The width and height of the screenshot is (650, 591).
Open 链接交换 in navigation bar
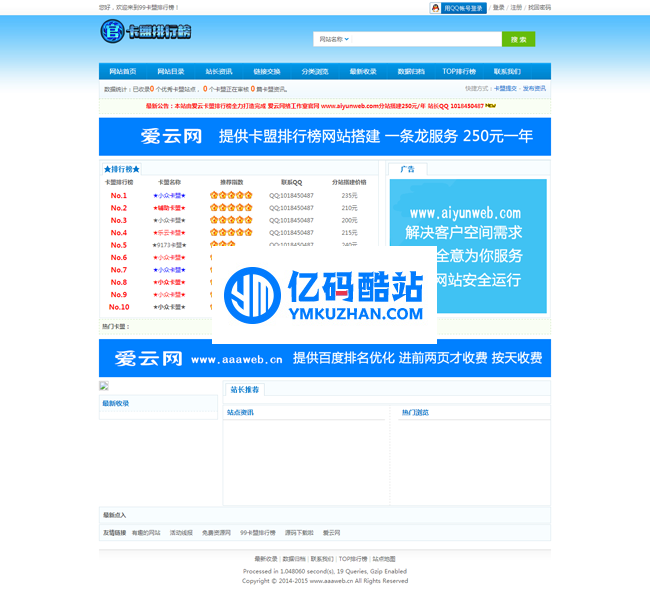[x=267, y=71]
